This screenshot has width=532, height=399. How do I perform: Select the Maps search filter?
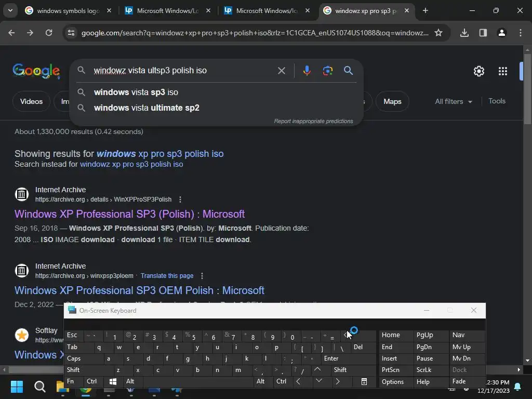pyautogui.click(x=392, y=101)
